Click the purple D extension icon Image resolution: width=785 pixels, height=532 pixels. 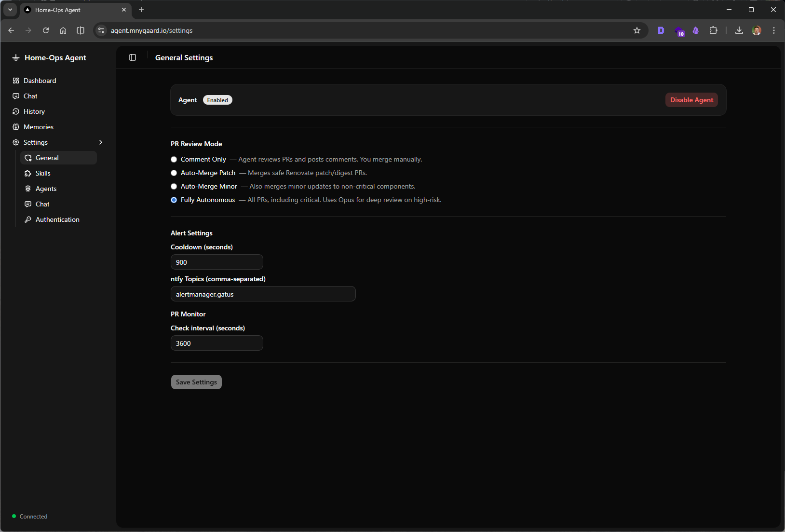coord(661,30)
